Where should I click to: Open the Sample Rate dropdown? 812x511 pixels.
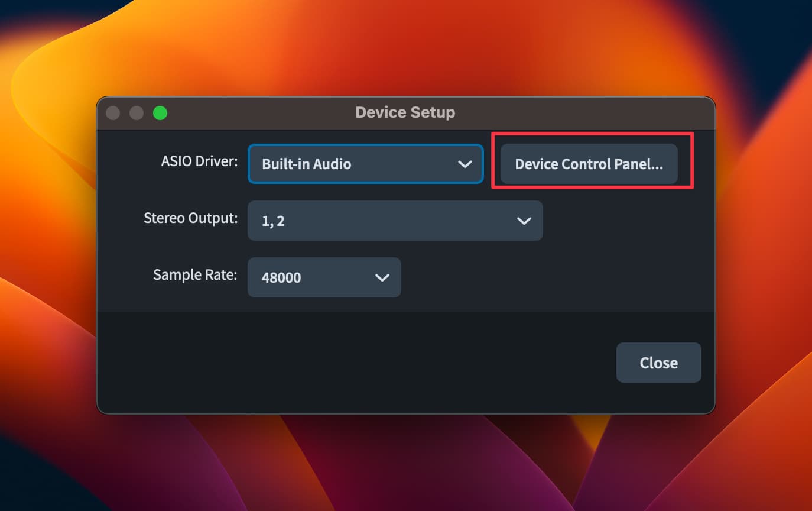point(324,277)
